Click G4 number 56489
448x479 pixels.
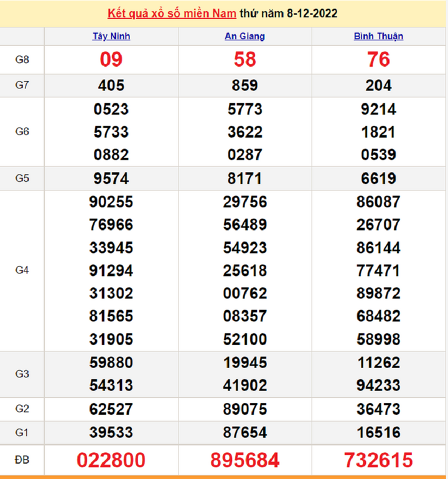245,225
